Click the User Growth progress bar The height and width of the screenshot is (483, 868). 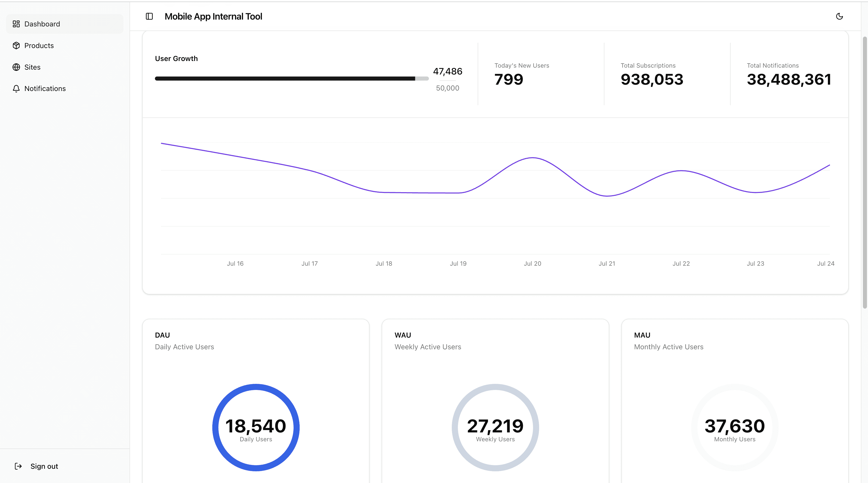click(292, 79)
